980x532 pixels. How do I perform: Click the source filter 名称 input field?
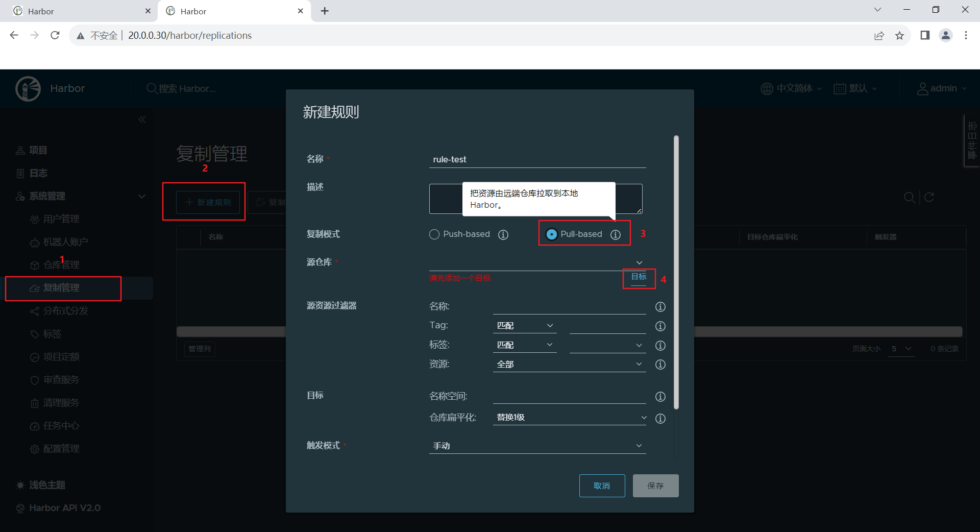point(569,306)
